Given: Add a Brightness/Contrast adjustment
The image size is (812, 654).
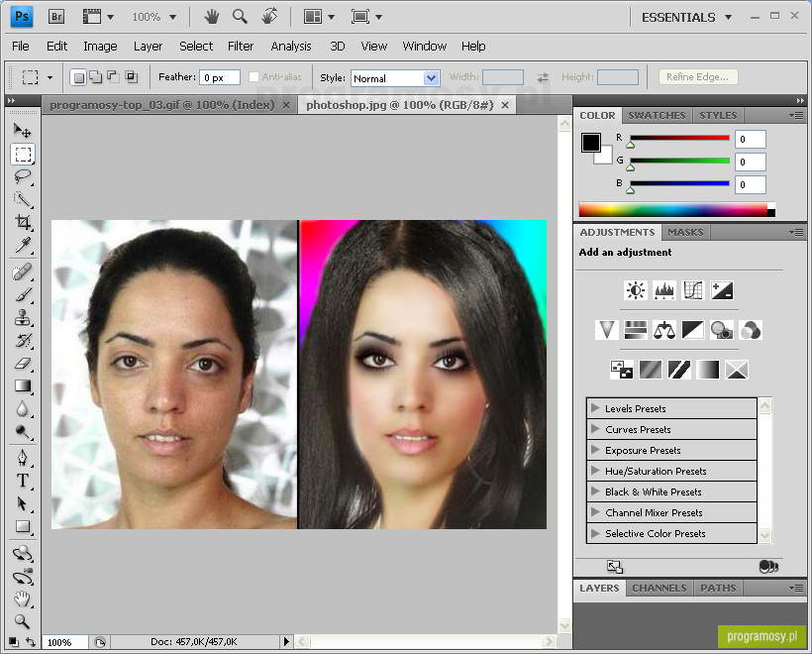Looking at the screenshot, I should [636, 290].
